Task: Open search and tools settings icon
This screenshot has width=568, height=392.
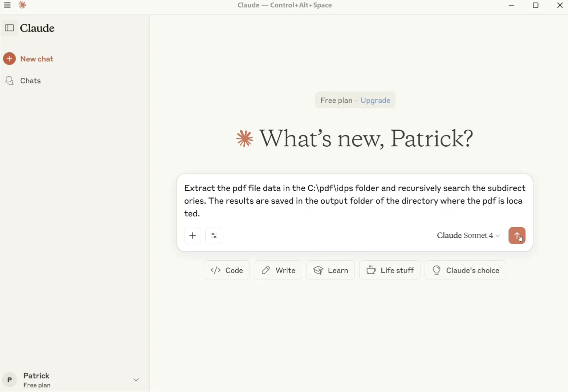Action: click(214, 236)
